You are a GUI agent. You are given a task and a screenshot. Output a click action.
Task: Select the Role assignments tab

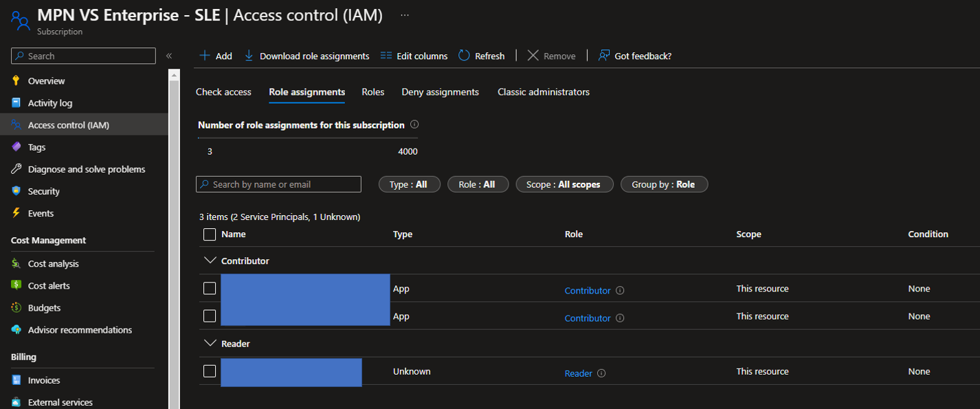307,92
